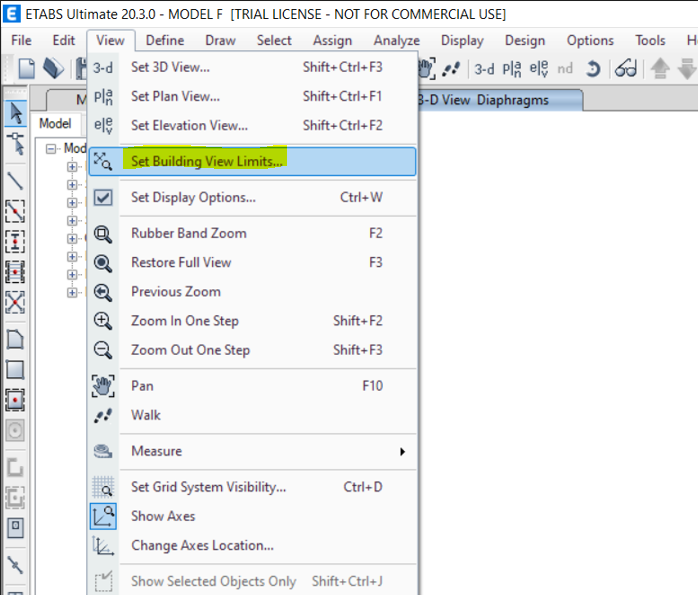Switch to 3-D View Diaphragms tab

499,100
